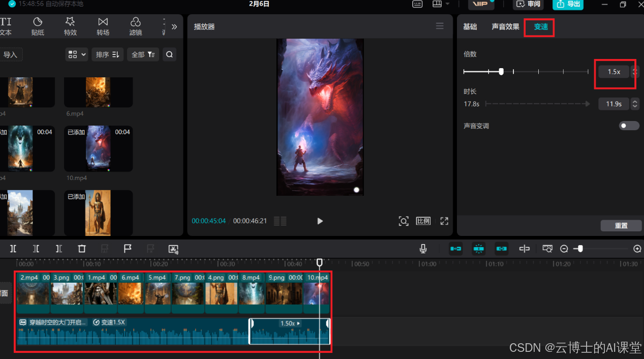Open the 特效 effects tab
This screenshot has height=359, width=644.
(70, 26)
